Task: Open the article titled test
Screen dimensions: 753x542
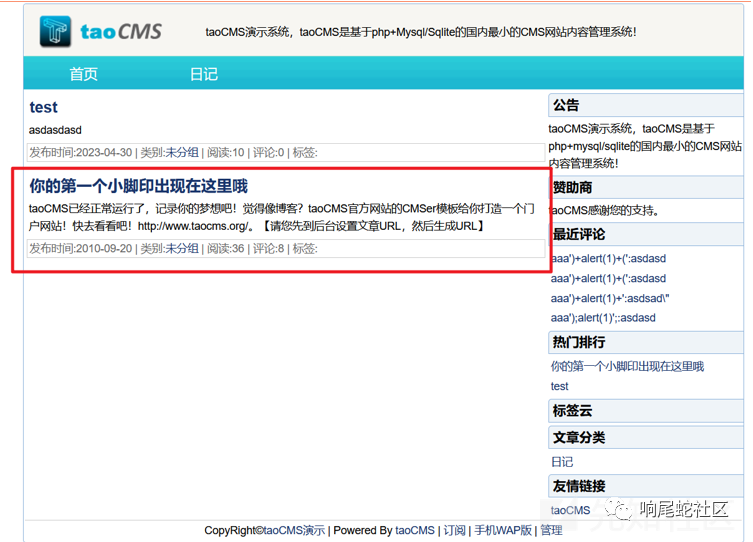Action: tap(43, 107)
